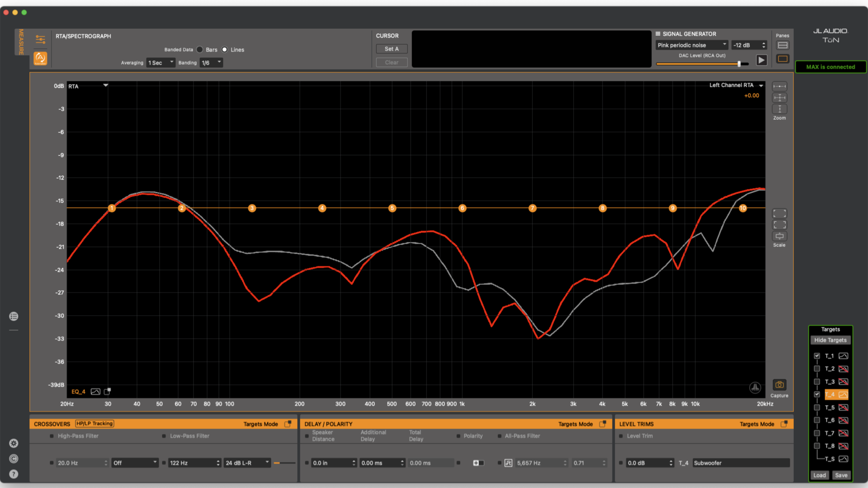
Task: Open the Banding 1/6 dropdown
Action: [211, 63]
